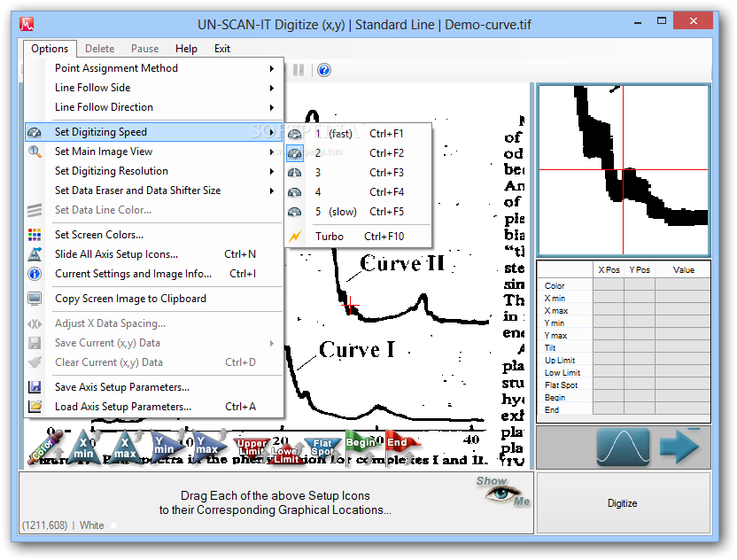Viewport: 737px width, 560px height.
Task: Select the Upper Limit setup icon
Action: (x=252, y=447)
